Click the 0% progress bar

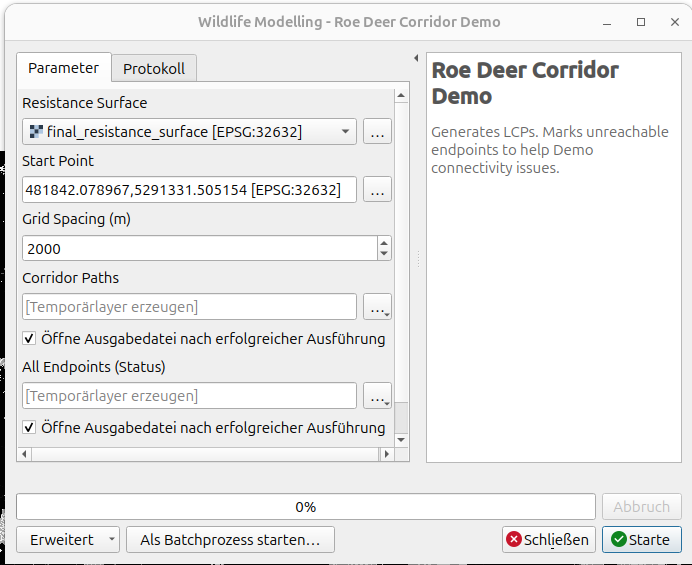click(x=306, y=507)
